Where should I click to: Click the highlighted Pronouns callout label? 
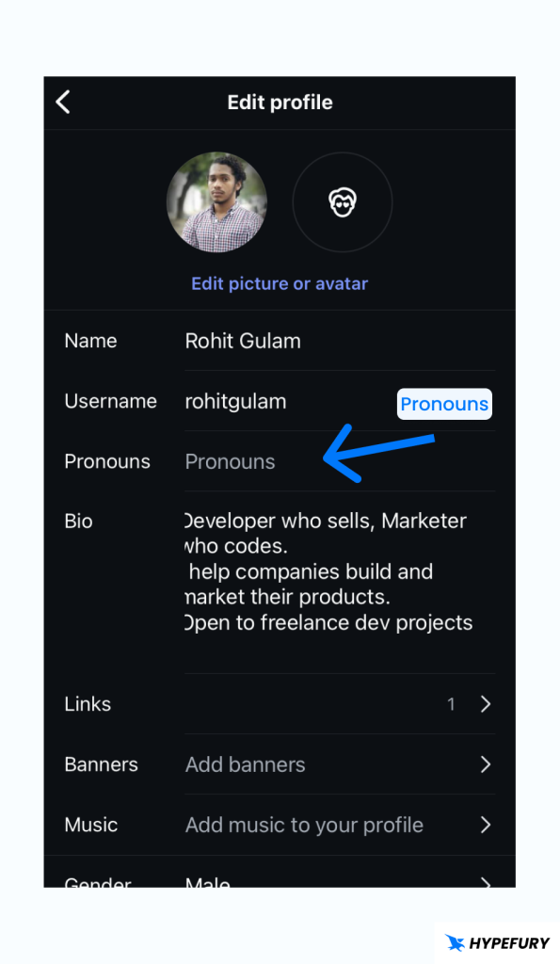[x=444, y=404]
